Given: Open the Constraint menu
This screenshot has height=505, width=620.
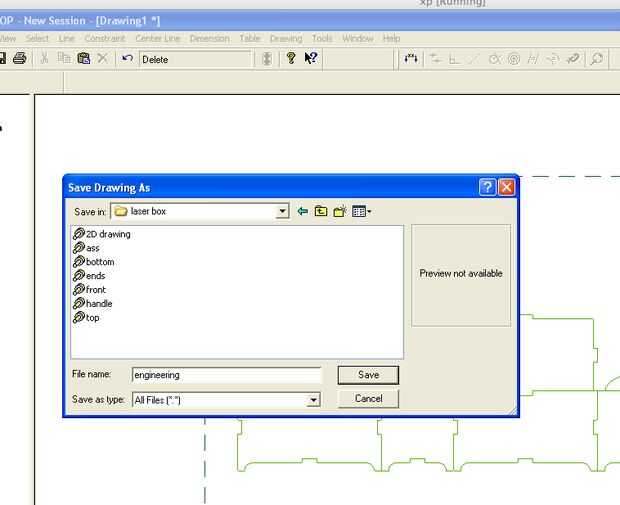Looking at the screenshot, I should tap(105, 38).
